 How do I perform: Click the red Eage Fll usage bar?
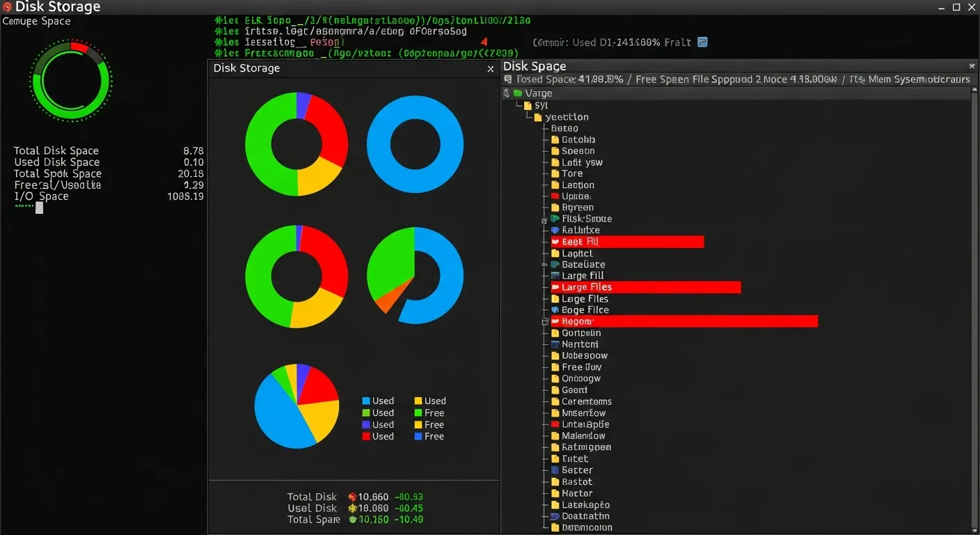tap(626, 242)
